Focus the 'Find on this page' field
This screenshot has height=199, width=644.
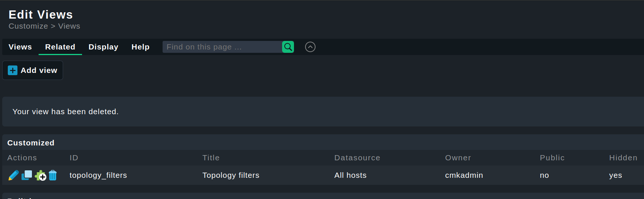coord(222,47)
